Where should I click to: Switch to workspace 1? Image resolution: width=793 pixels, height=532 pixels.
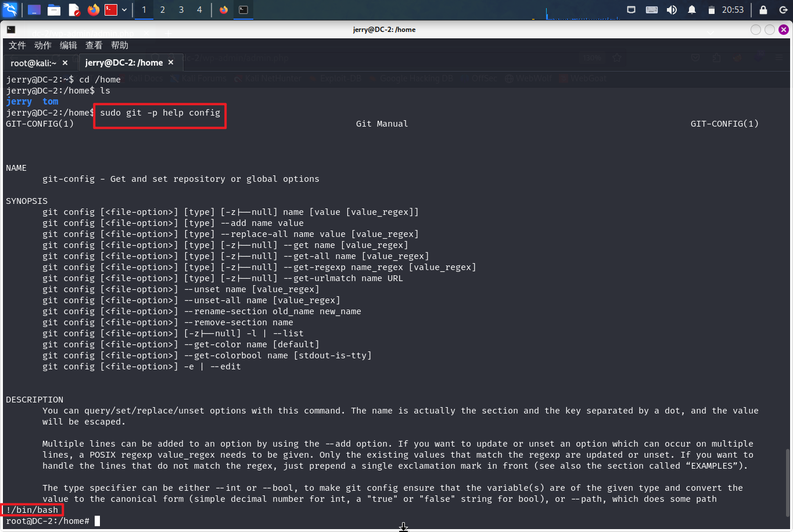[144, 10]
